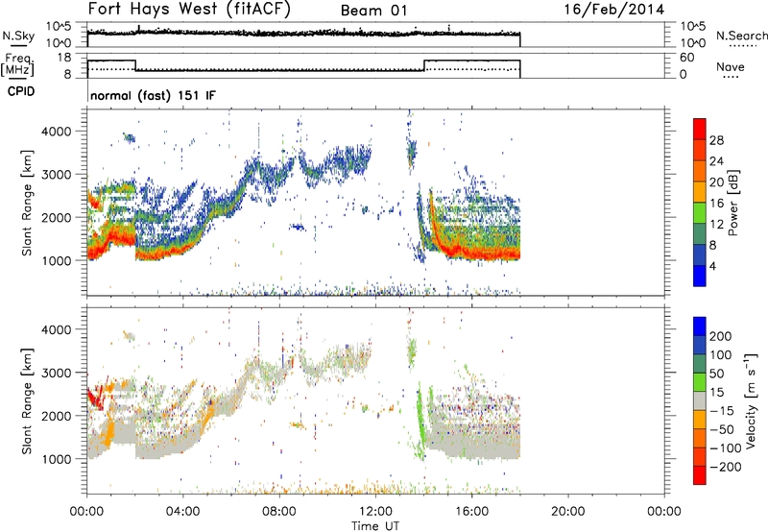Viewport: 768px width, 532px height.
Task: Click the 'Beam 01' label
Action: 373,11
